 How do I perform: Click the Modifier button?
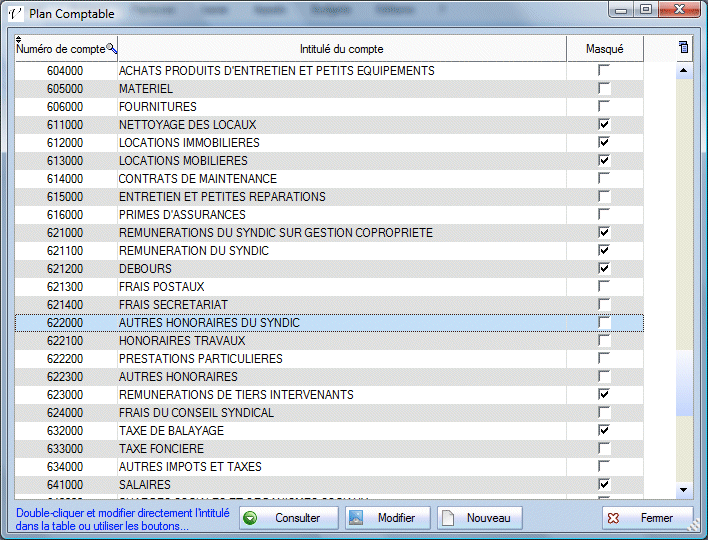pos(387,518)
